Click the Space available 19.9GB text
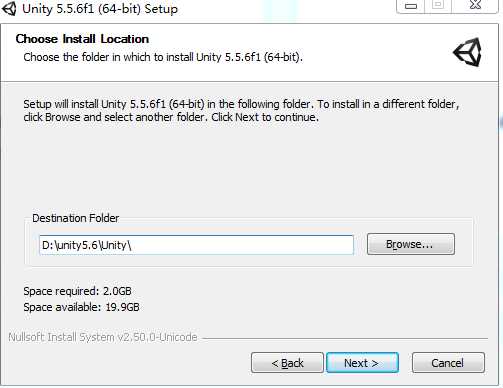 click(x=81, y=307)
